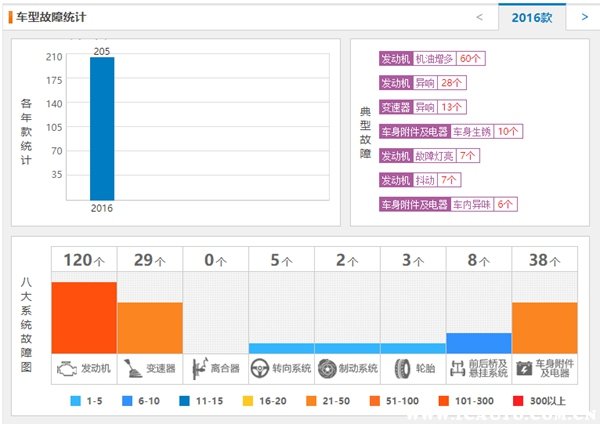
Task: Click the blue 2016 bar in chart
Action: (102, 128)
